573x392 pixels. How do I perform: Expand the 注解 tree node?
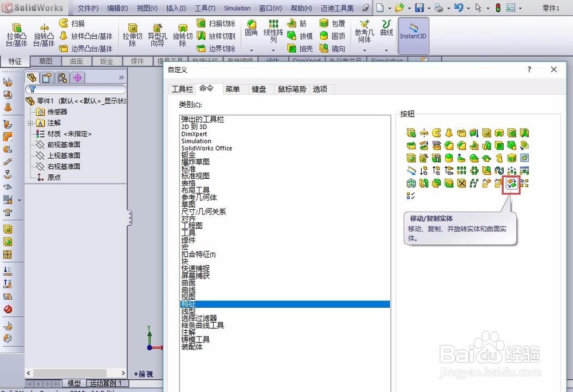coord(30,123)
